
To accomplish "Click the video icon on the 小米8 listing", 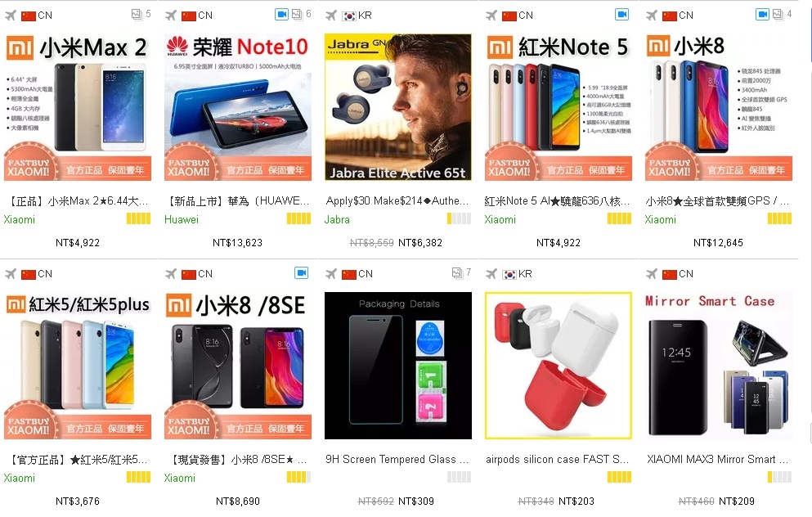I will (762, 15).
